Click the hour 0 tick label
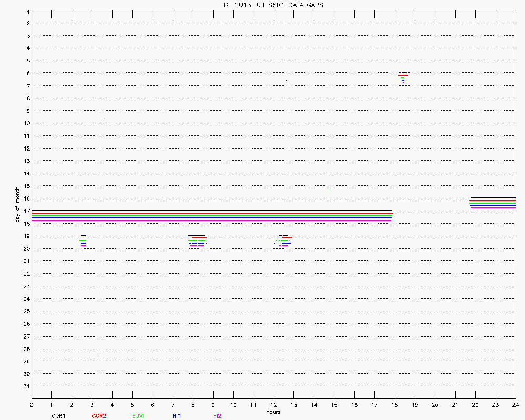Viewport: 525px width, 420px height. tap(31, 405)
